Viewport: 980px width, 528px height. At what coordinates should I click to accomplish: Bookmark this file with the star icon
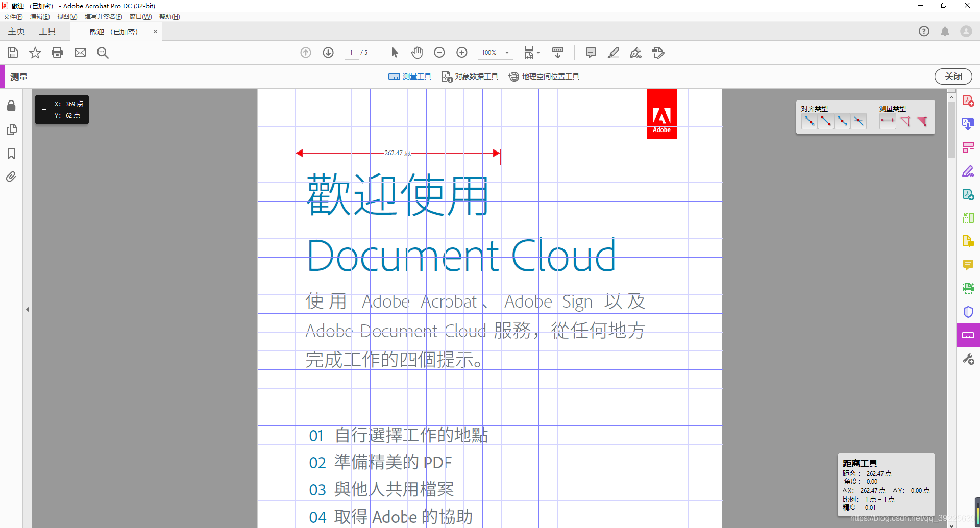coord(35,53)
